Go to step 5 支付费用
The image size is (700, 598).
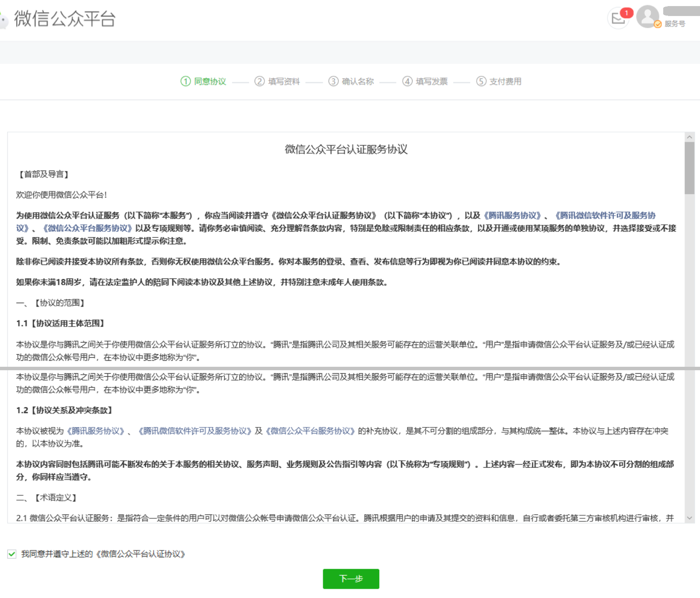point(499,81)
